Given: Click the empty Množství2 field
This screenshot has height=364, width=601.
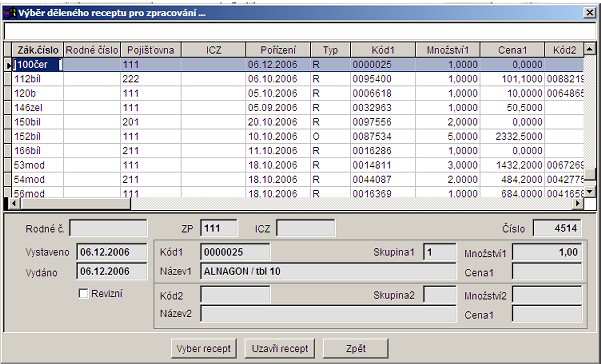Looking at the screenshot, I should pos(547,295).
